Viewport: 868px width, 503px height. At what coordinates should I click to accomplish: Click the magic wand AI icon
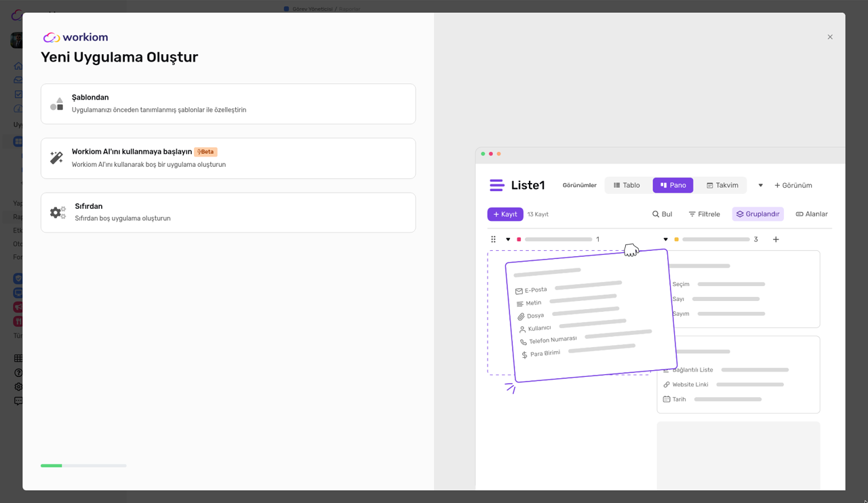pos(57,158)
